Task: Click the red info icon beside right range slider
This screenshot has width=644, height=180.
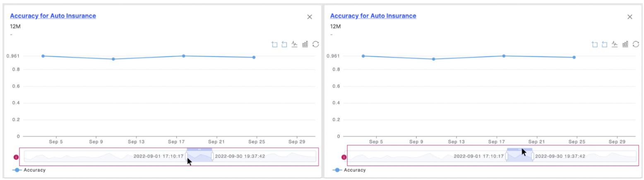Action: [x=344, y=157]
